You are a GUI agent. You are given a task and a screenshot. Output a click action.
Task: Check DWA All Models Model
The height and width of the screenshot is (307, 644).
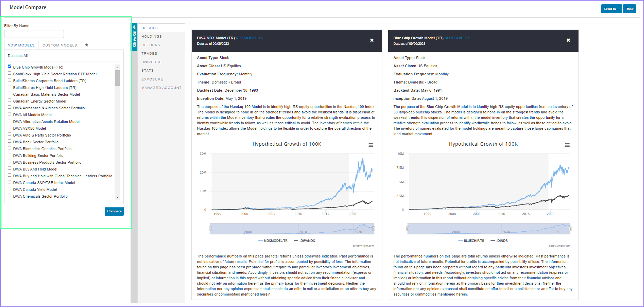click(x=9, y=114)
